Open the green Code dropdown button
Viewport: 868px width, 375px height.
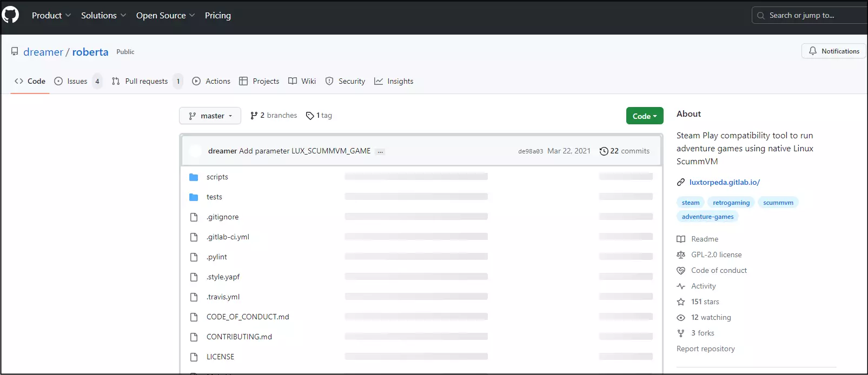tap(644, 116)
